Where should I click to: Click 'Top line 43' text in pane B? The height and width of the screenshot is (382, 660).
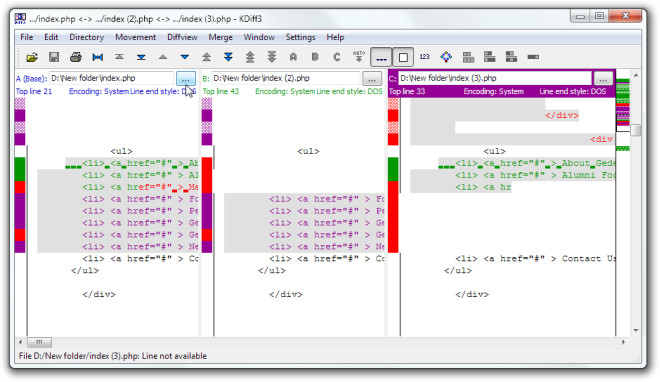[221, 91]
